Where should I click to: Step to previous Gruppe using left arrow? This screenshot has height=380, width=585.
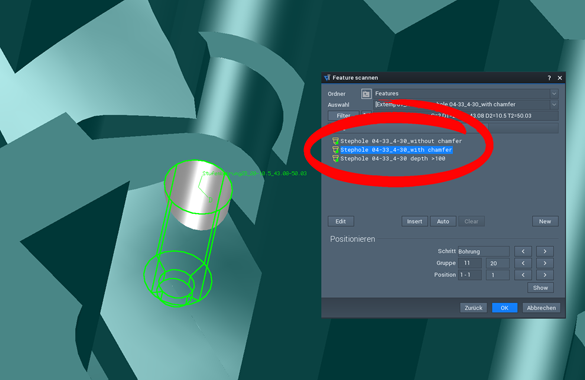tap(523, 263)
